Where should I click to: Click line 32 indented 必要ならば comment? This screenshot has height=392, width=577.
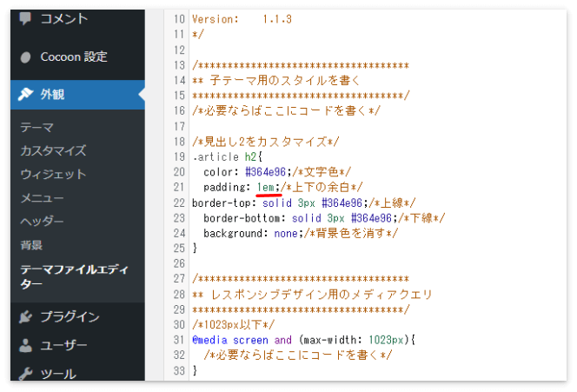(x=298, y=355)
